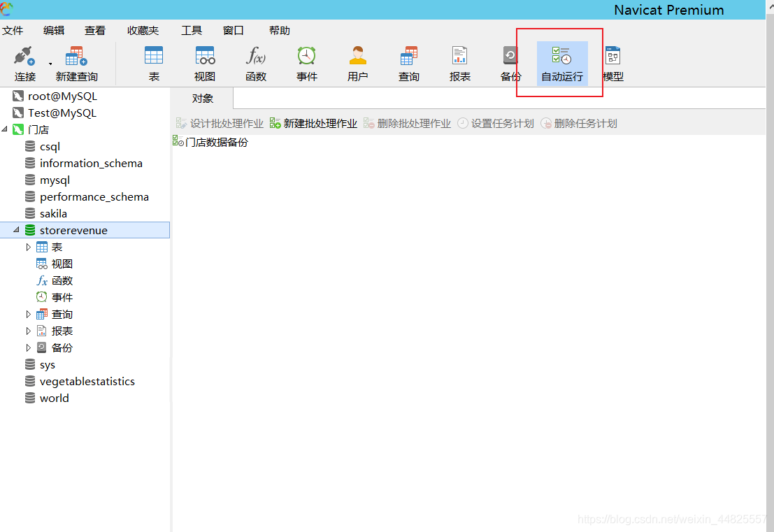Collapse the 门店 connection tree
This screenshot has height=532, width=774.
[4, 129]
